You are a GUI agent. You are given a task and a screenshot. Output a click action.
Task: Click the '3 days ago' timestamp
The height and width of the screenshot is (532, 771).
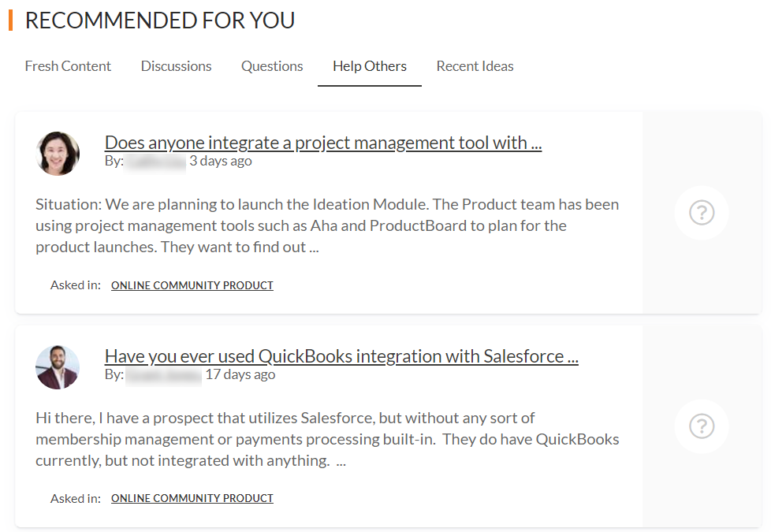pos(221,161)
